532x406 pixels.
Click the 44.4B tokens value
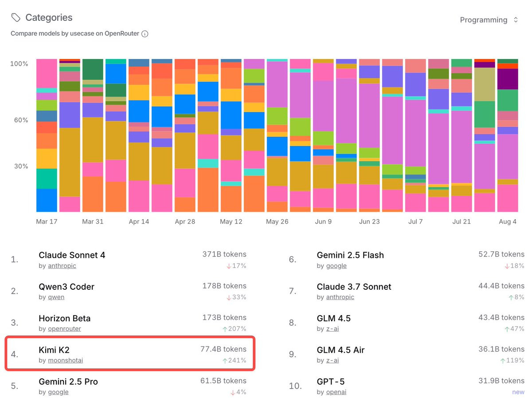(501, 286)
